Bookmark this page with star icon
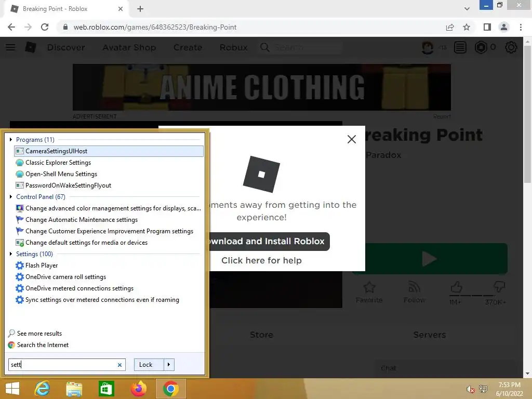This screenshot has height=399, width=532. (467, 27)
